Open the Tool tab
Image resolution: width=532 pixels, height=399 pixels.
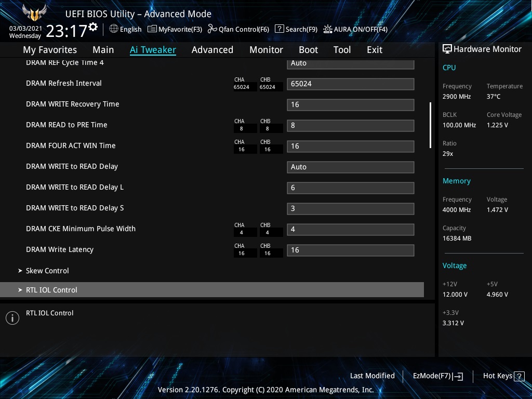[x=342, y=50]
